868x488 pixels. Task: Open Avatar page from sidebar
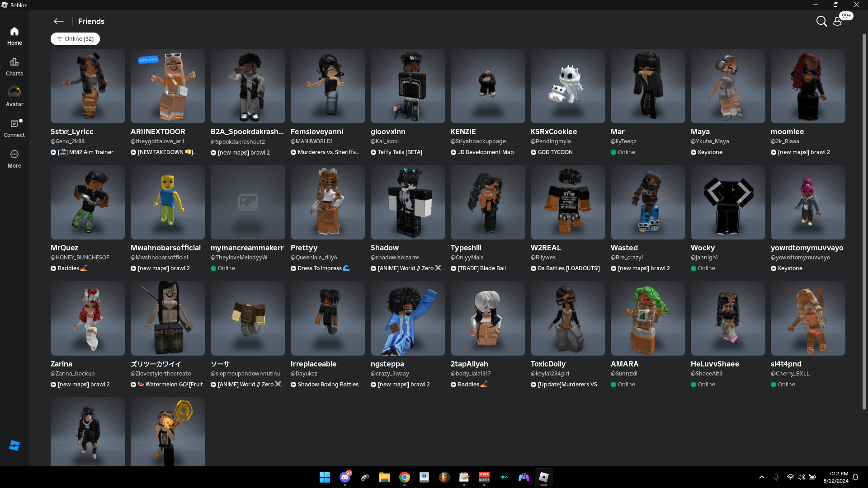coord(14,97)
